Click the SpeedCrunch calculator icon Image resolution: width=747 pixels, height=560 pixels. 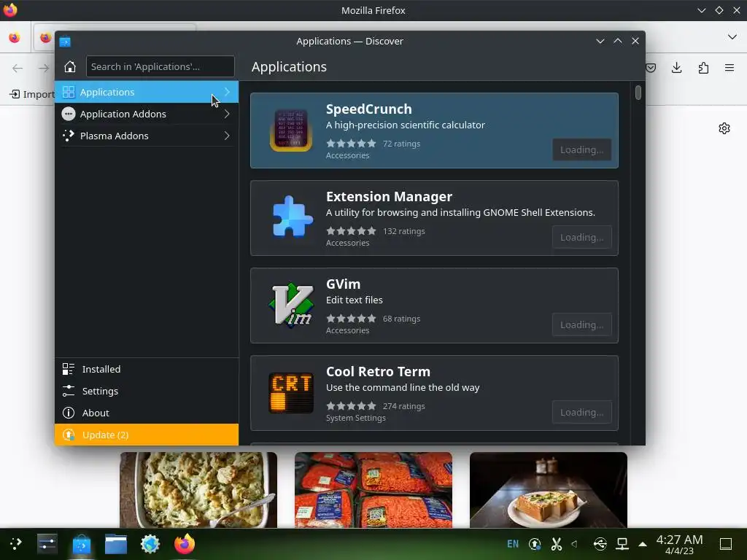(291, 130)
